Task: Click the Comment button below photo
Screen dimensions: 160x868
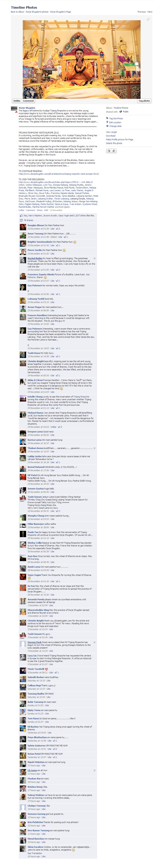Action: pos(28,101)
